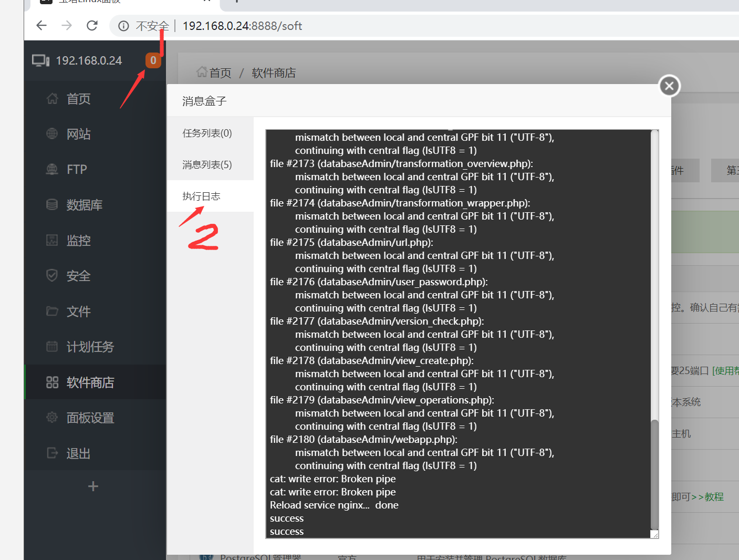The width and height of the screenshot is (739, 560).
Task: Click log line 'file #2178 (databaseAdmin/view_create.php):'
Action: click(372, 361)
